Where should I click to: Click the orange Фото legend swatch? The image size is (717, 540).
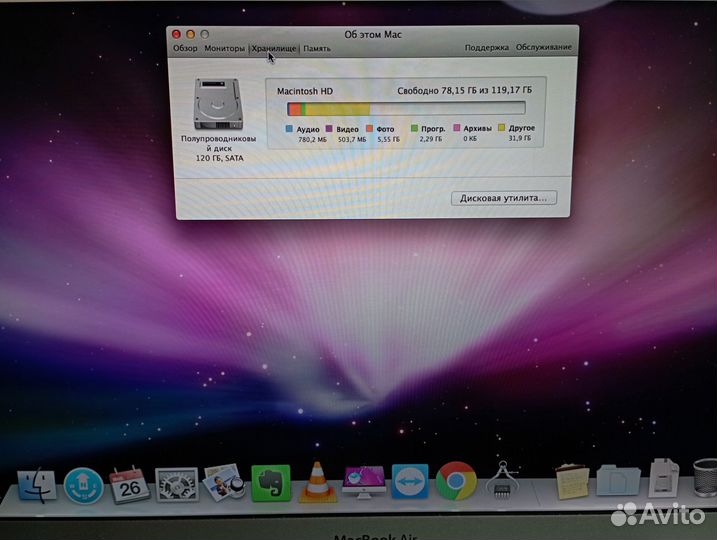[369, 128]
